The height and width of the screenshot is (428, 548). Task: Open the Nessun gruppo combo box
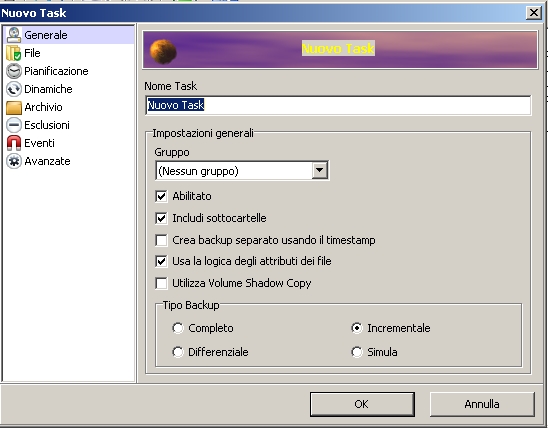click(x=242, y=171)
